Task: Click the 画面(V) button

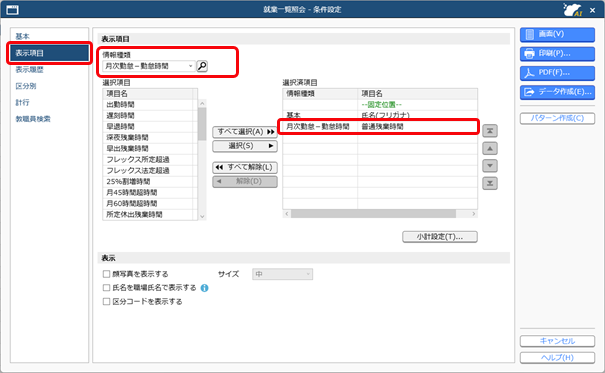Action: [557, 34]
